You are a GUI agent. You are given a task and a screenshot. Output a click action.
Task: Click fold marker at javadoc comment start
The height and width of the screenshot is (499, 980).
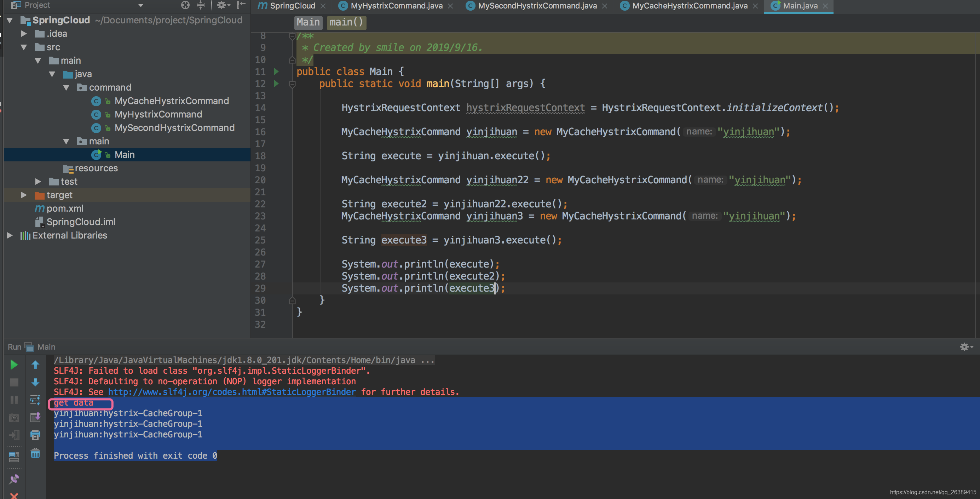coord(292,36)
